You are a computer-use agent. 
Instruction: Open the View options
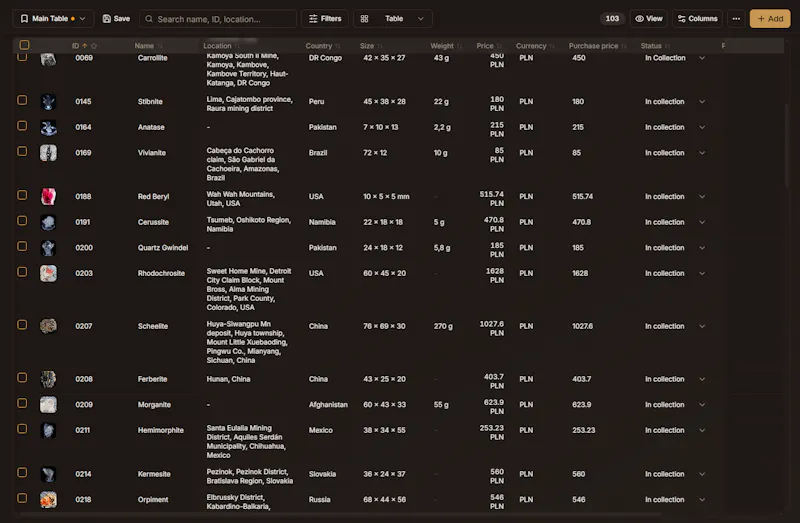coord(648,19)
